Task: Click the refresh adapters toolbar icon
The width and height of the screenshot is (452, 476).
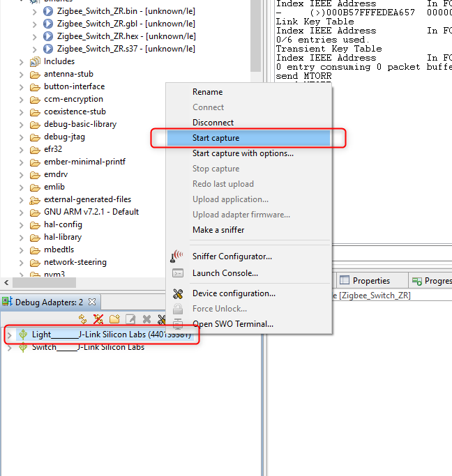Action: [82, 319]
